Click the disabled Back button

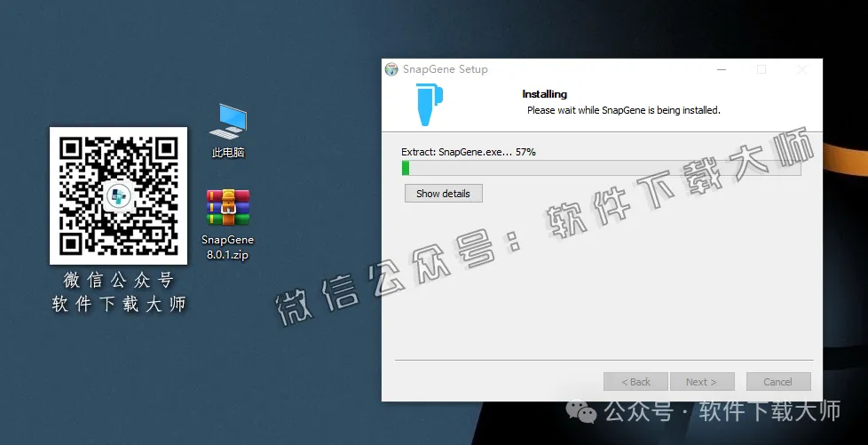point(635,382)
